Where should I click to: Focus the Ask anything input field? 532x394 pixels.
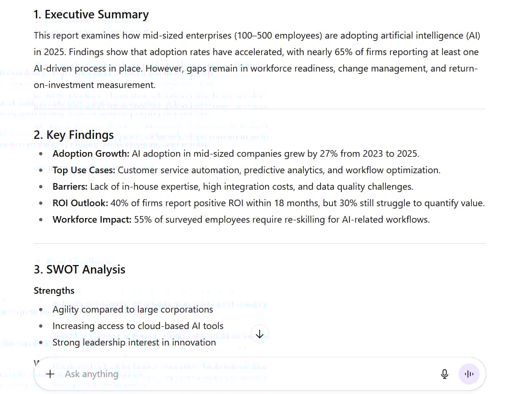235,374
